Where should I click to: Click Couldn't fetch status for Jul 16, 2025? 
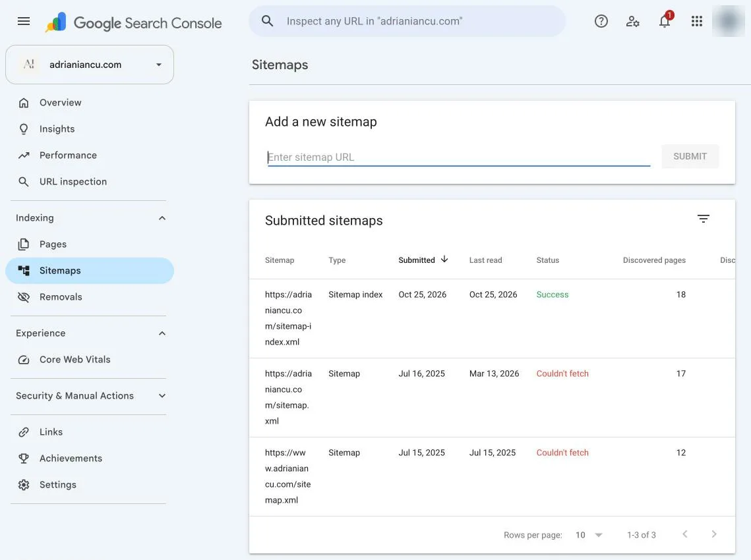pos(562,374)
